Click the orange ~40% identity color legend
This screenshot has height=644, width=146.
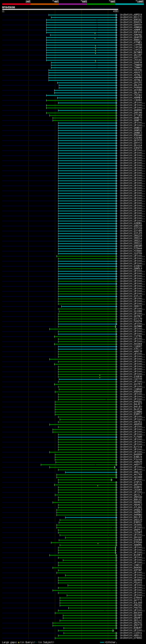click(x=45, y=4)
